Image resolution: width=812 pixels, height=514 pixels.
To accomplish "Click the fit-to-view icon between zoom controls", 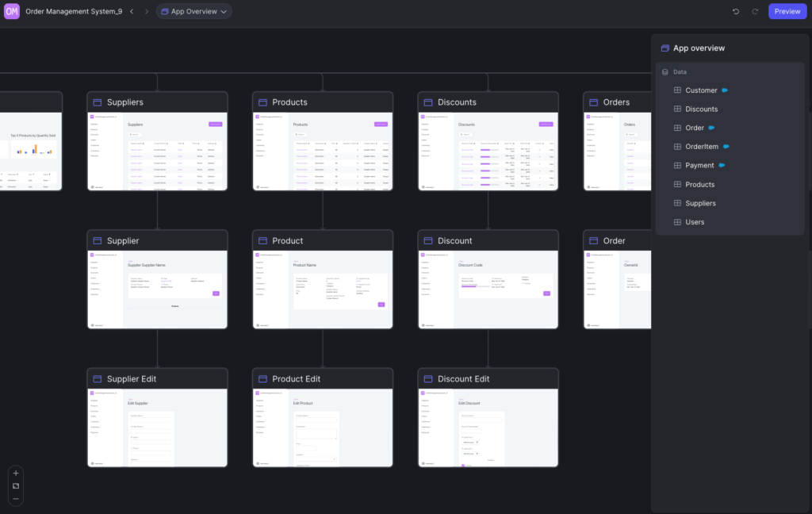I will [x=15, y=486].
